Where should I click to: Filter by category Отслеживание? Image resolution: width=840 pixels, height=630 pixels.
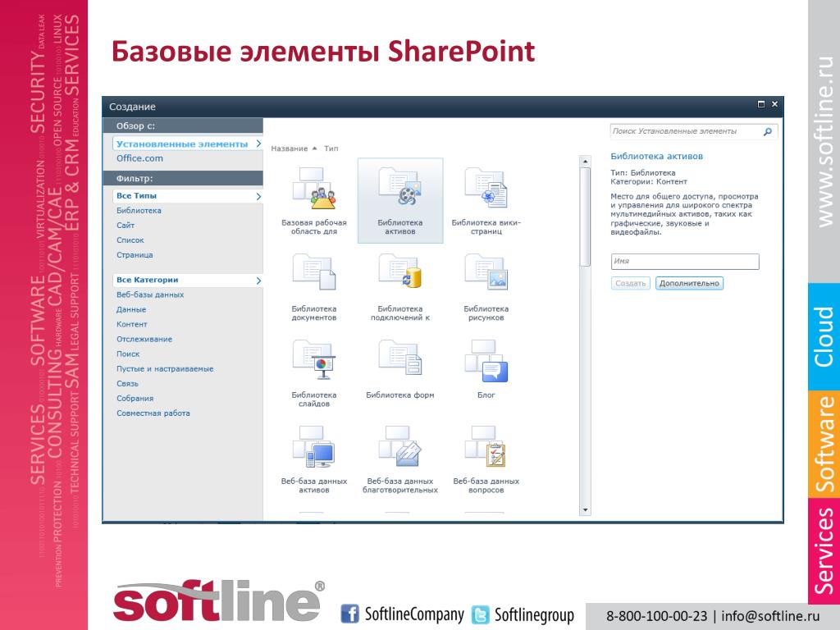(144, 339)
